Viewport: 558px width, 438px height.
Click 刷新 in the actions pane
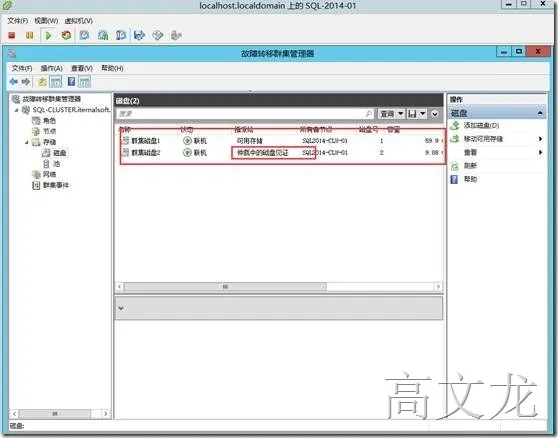click(470, 165)
